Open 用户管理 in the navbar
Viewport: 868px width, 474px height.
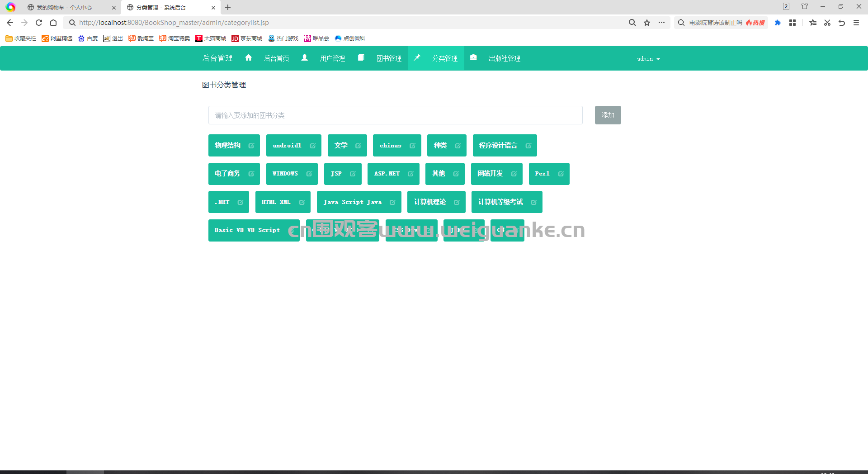(332, 59)
